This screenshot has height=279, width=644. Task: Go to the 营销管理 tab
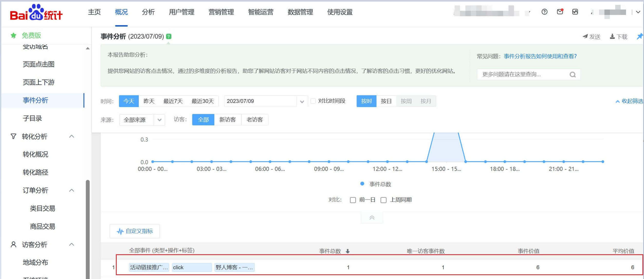coord(221,12)
